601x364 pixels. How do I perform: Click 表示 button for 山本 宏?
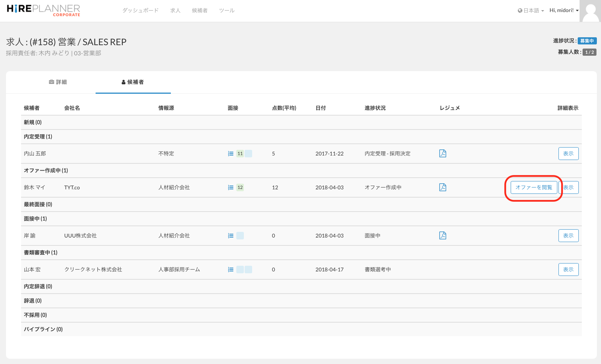(568, 270)
